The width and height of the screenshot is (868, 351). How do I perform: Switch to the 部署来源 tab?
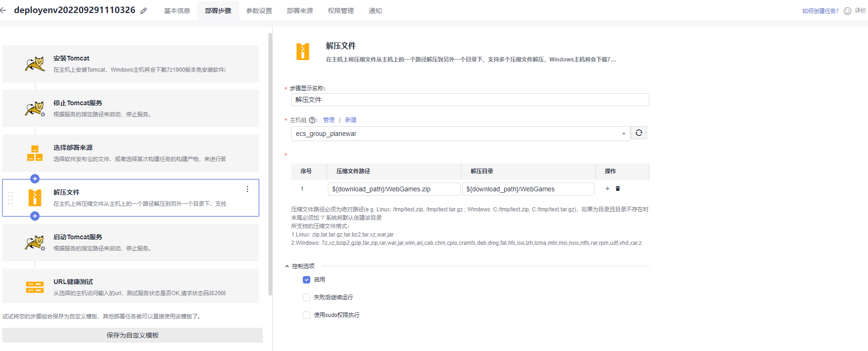[x=300, y=11]
